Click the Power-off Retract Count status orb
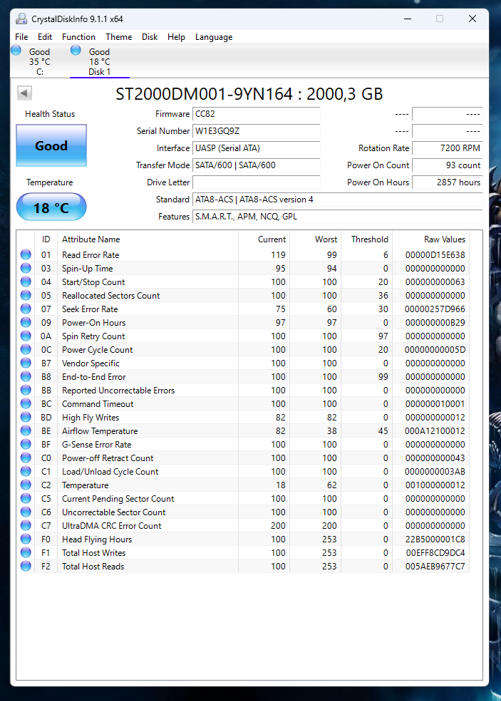 coord(26,458)
